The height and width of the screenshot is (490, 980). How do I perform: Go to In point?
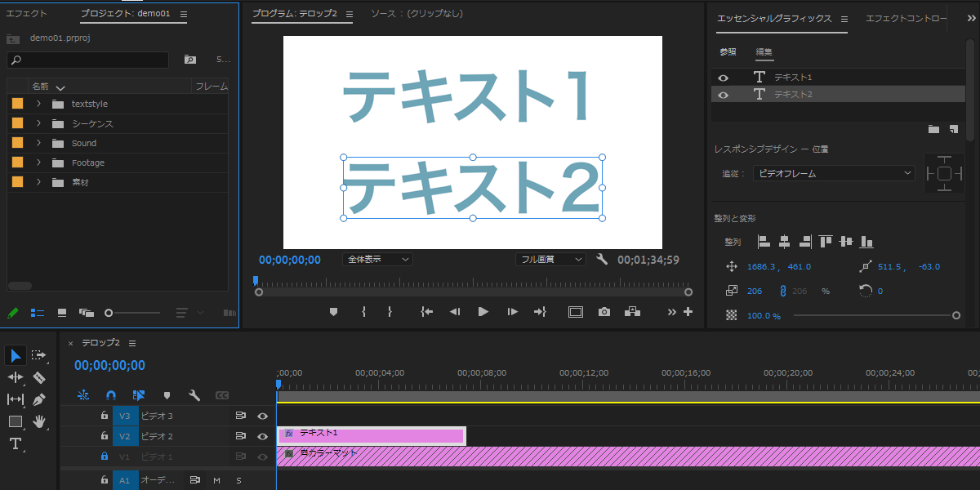[426, 311]
